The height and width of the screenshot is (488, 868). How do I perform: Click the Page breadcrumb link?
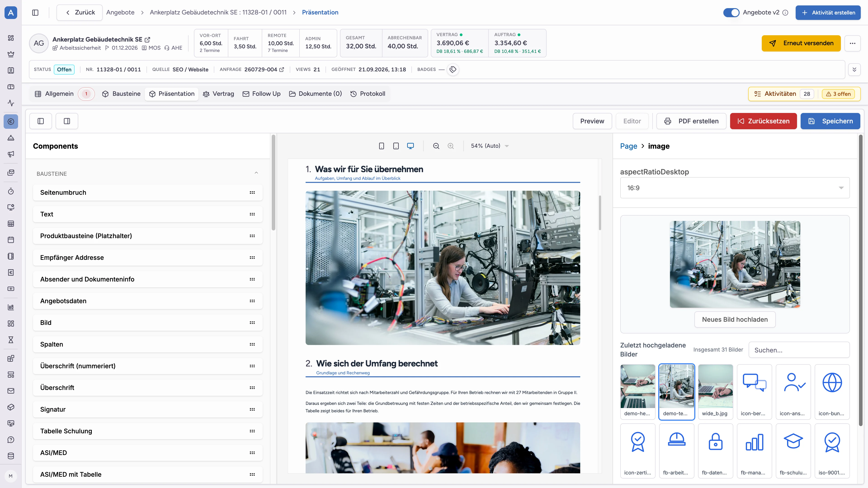(628, 146)
